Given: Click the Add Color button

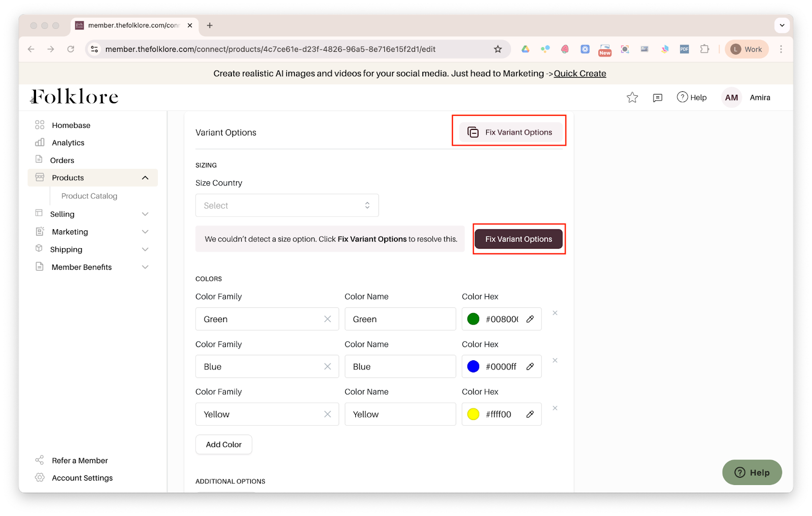Looking at the screenshot, I should (224, 444).
